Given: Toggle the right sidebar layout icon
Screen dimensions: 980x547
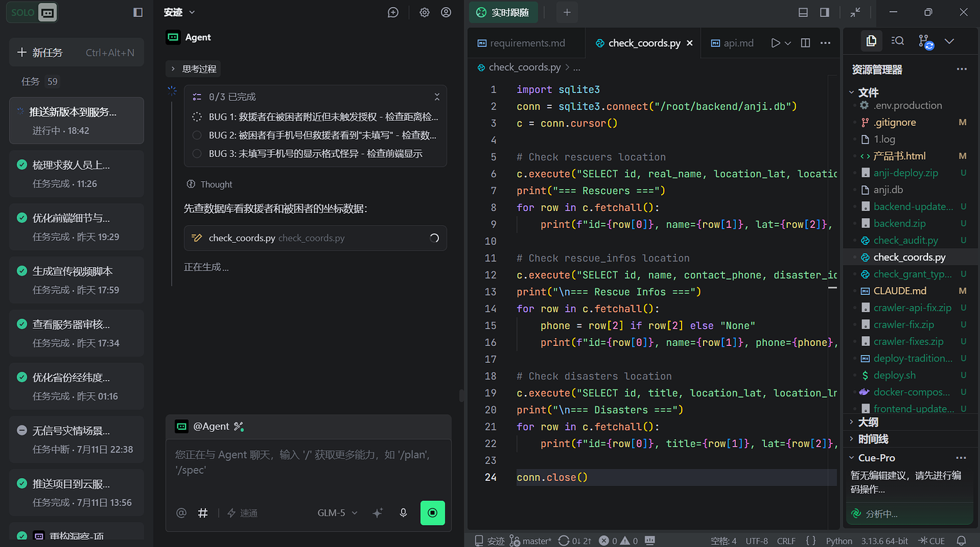Looking at the screenshot, I should point(824,12).
